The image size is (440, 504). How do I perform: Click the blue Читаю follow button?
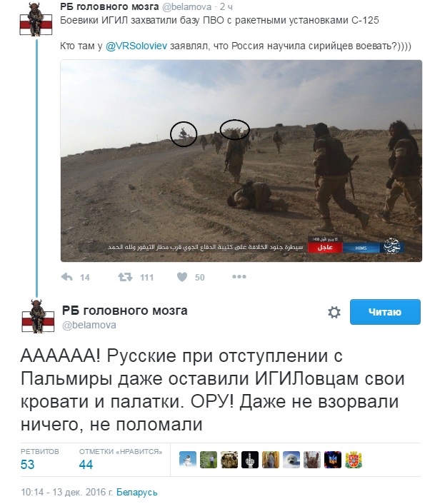(x=385, y=312)
